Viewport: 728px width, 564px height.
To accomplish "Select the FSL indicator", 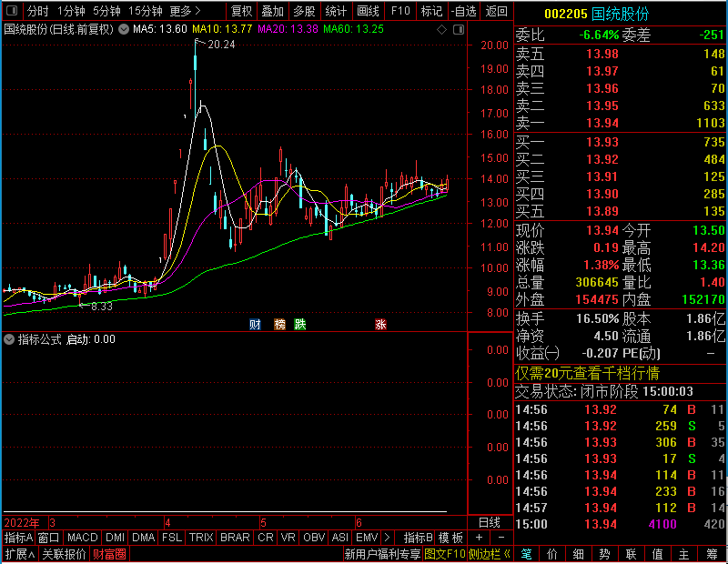I will pyautogui.click(x=172, y=538).
